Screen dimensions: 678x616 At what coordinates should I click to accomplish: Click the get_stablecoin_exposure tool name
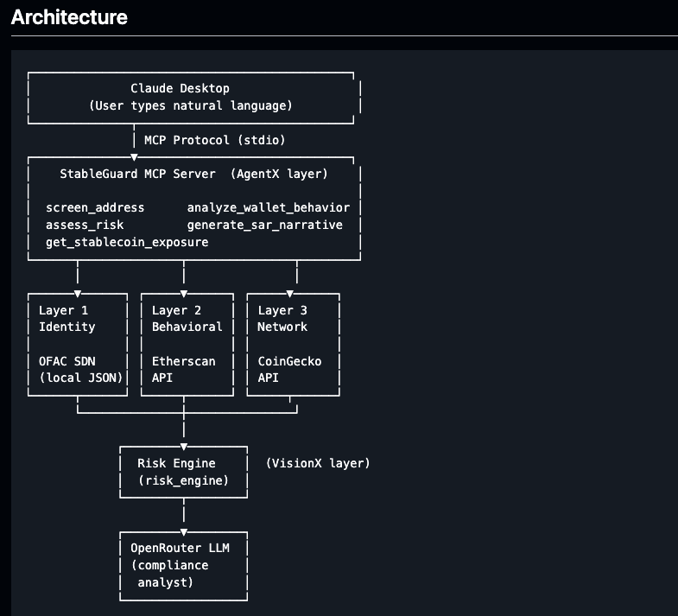127,242
